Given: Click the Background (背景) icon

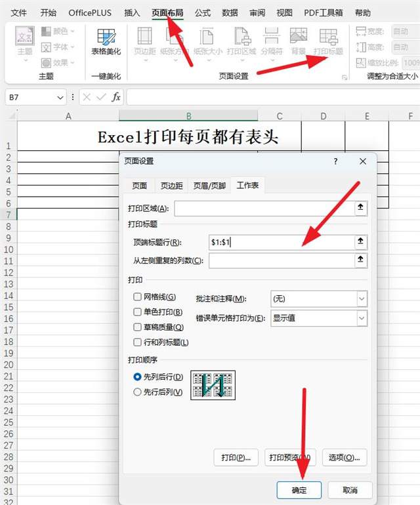Looking at the screenshot, I should pos(299,41).
